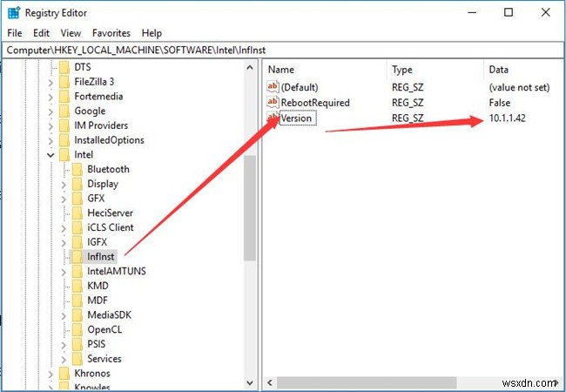This screenshot has height=392, width=566.
Task: Select the MediaSDK folder icon
Action: click(x=77, y=315)
